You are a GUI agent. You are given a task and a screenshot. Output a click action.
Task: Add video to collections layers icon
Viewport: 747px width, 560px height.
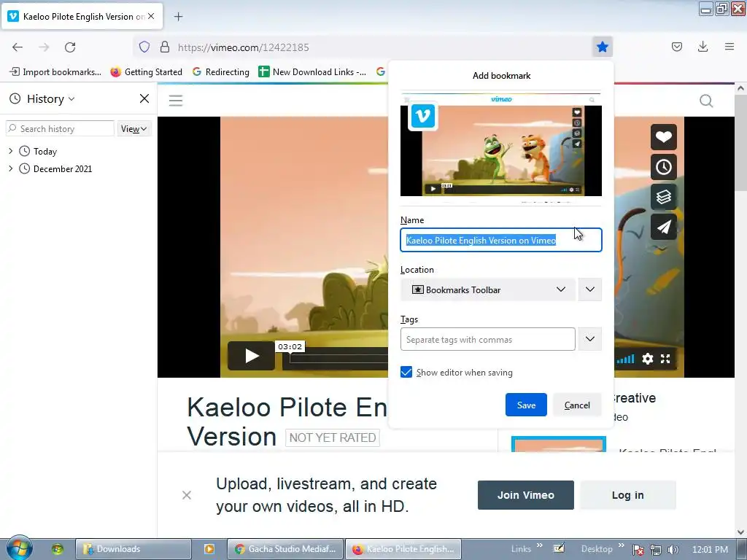pos(664,197)
